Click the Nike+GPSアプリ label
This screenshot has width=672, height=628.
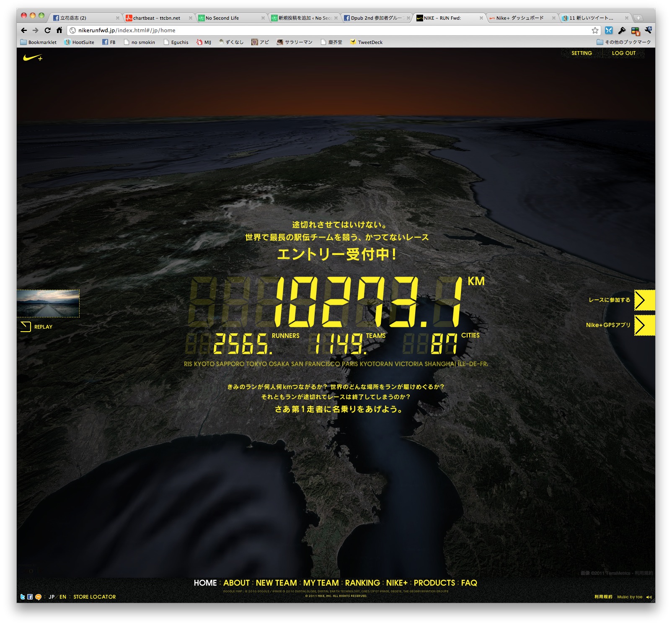608,325
